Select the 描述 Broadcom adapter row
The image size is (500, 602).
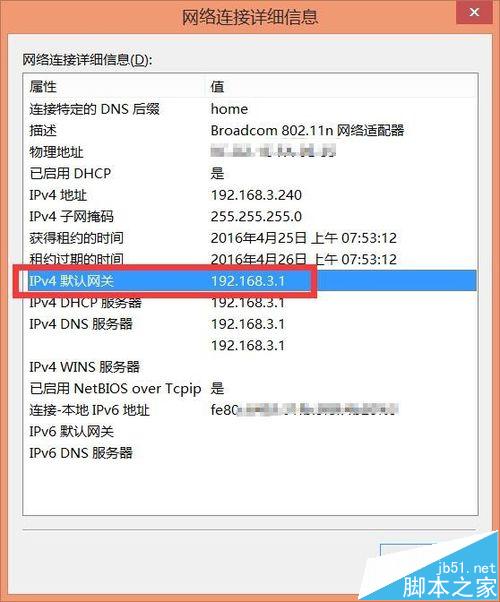pyautogui.click(x=251, y=131)
